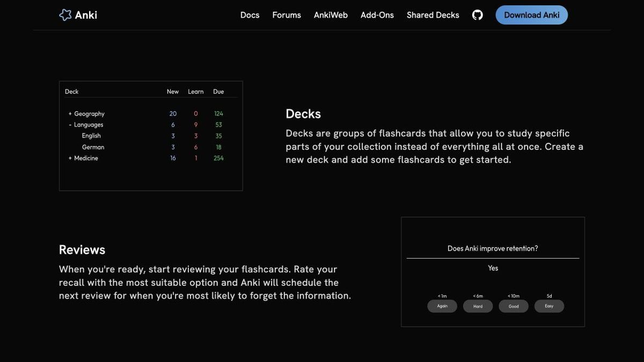This screenshot has height=362, width=644.
Task: Rate the card as Hard
Action: [478, 306]
